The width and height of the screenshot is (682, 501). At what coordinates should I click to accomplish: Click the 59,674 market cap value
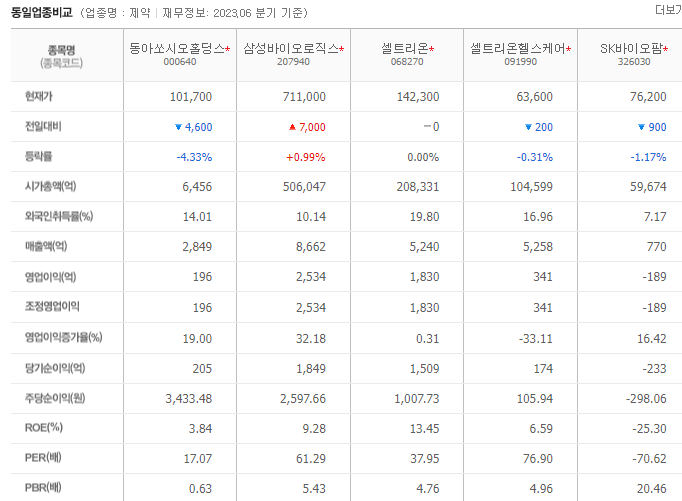tap(648, 187)
